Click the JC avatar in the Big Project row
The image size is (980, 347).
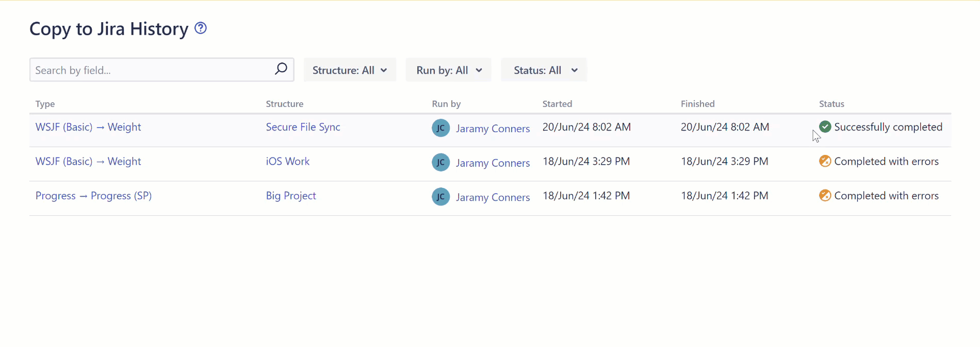pyautogui.click(x=440, y=197)
